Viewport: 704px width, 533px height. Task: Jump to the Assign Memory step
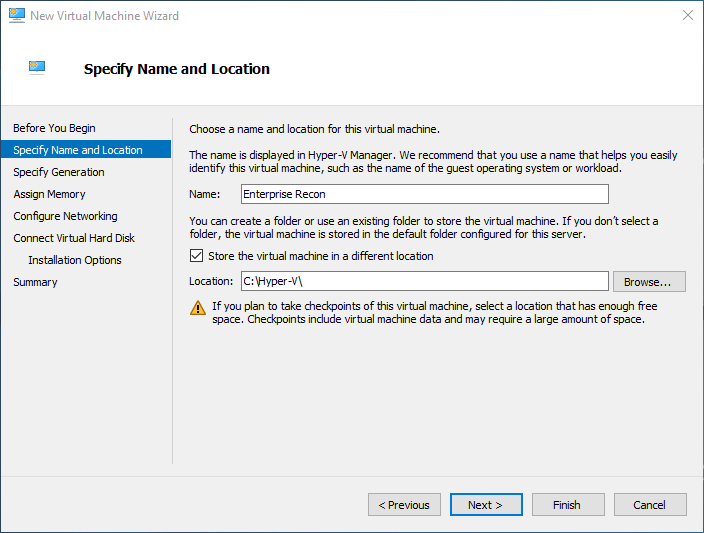[49, 194]
